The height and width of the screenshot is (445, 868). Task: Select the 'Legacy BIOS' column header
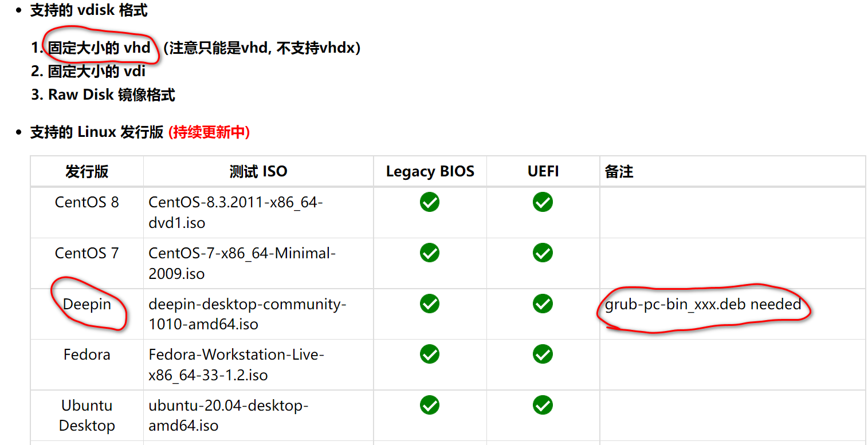click(430, 171)
